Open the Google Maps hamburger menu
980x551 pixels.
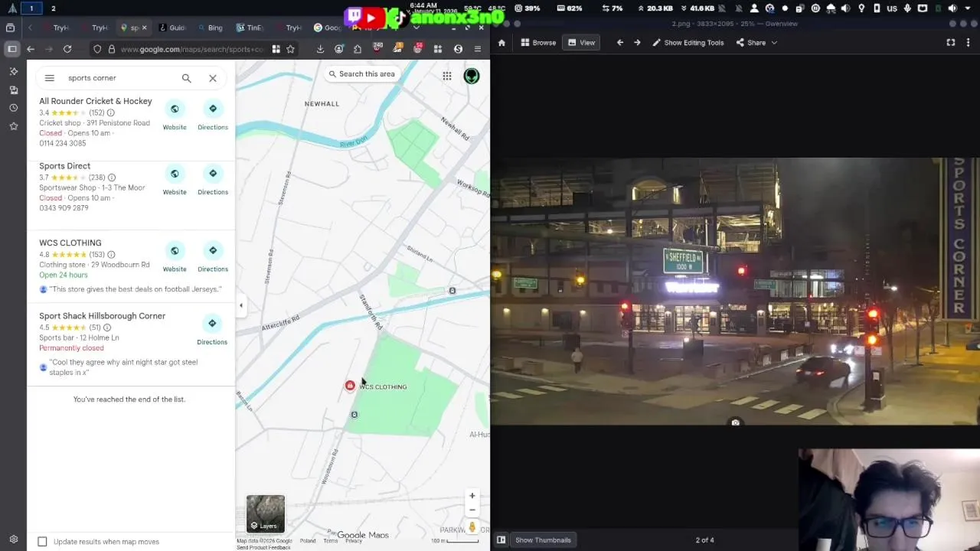click(50, 78)
